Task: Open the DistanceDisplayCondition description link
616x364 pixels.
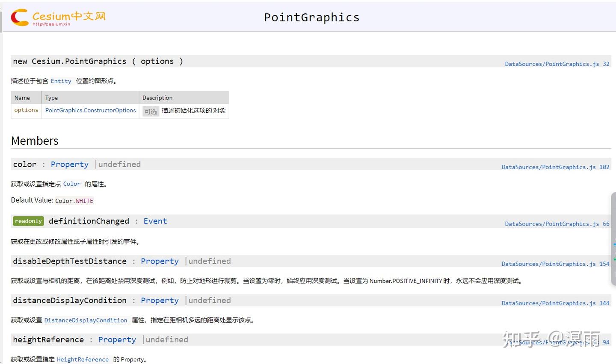Action: click(86, 320)
